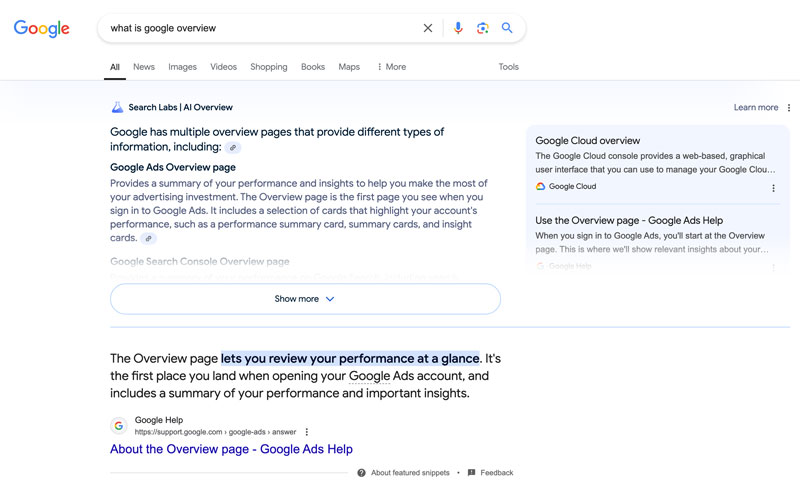The width and height of the screenshot is (800, 485).
Task: Open the More search filters dropdown
Action: coord(391,67)
